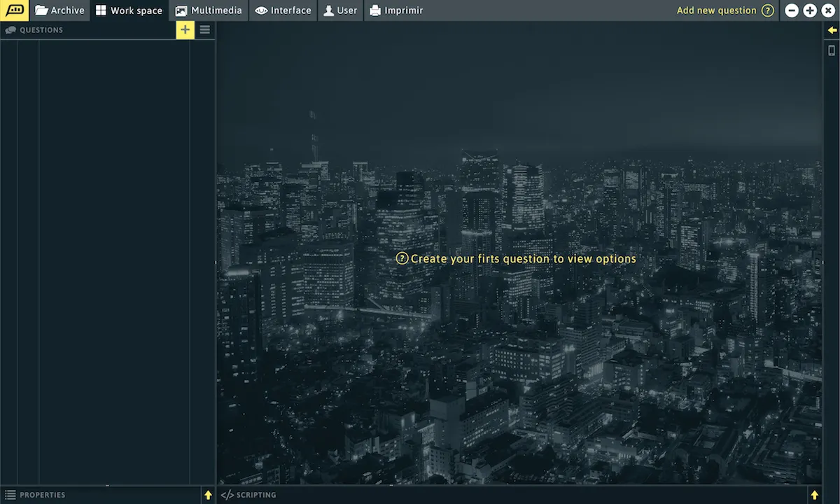Click the Create your first question hint

[517, 258]
